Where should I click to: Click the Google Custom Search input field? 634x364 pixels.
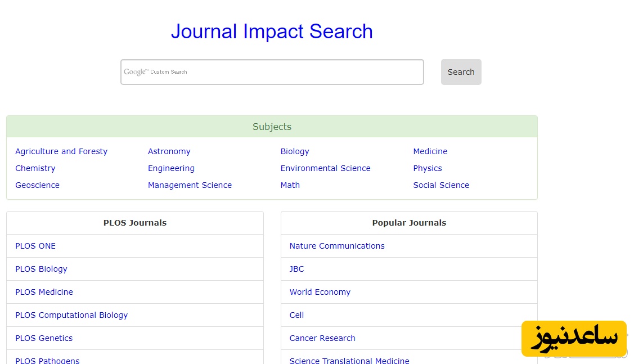272,72
